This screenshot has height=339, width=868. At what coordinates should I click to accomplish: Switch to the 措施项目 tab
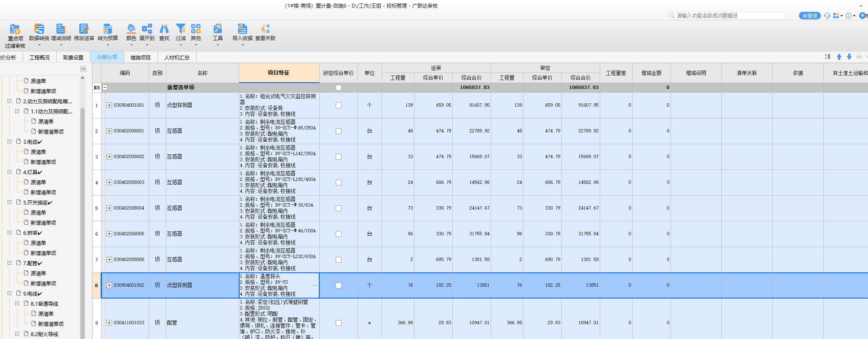point(141,57)
